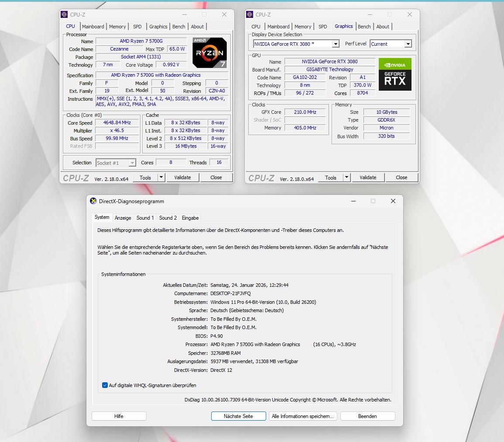The height and width of the screenshot is (442, 504).
Task: Click the Speicher value 32768MB RAM
Action: (x=225, y=353)
